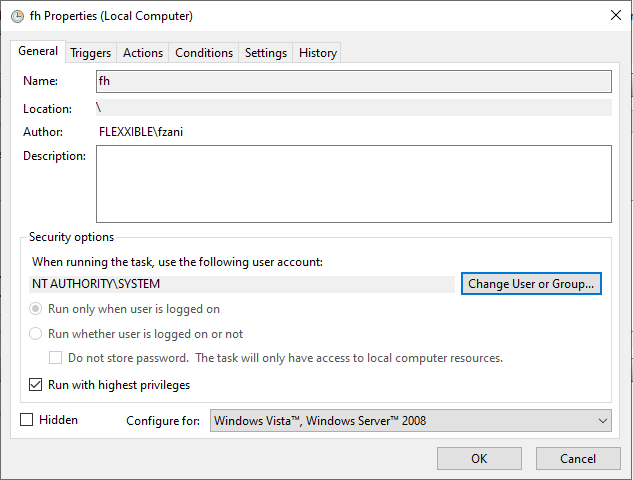
Task: Confirm with the OK button
Action: [x=479, y=459]
